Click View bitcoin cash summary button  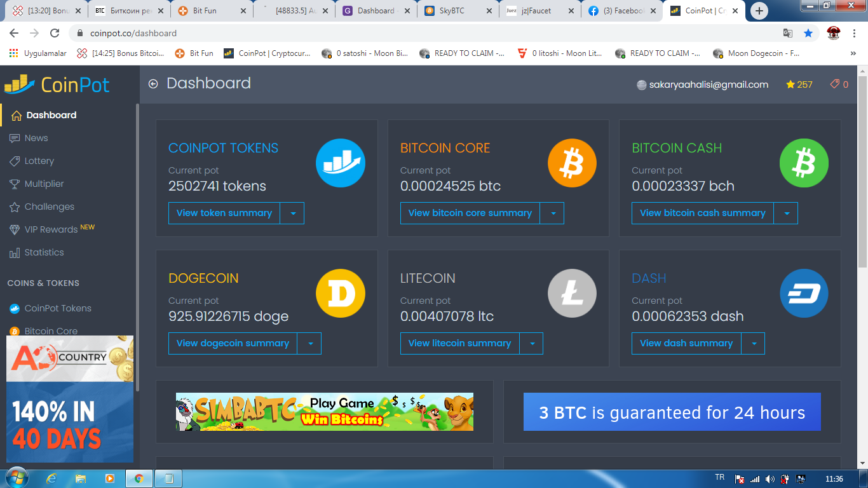703,213
